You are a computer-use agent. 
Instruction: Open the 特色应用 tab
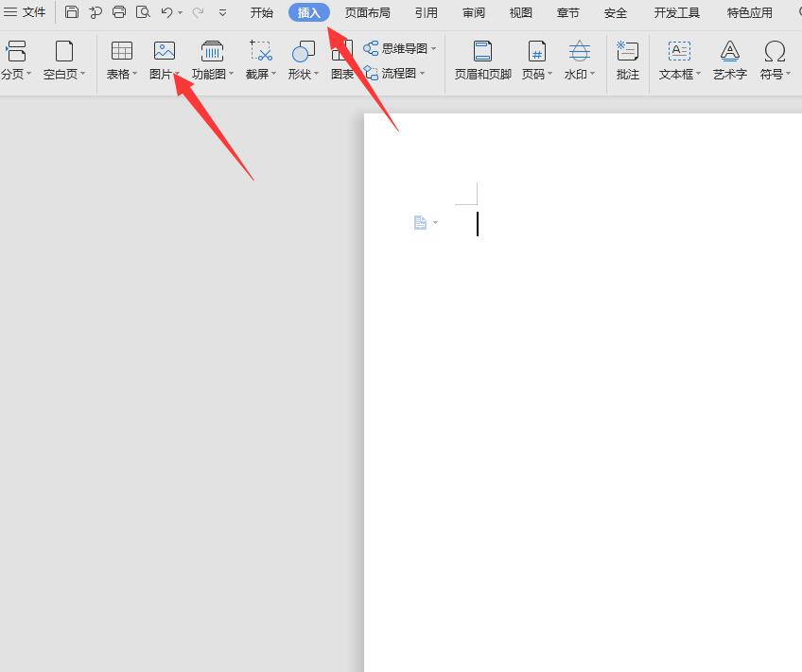[750, 12]
